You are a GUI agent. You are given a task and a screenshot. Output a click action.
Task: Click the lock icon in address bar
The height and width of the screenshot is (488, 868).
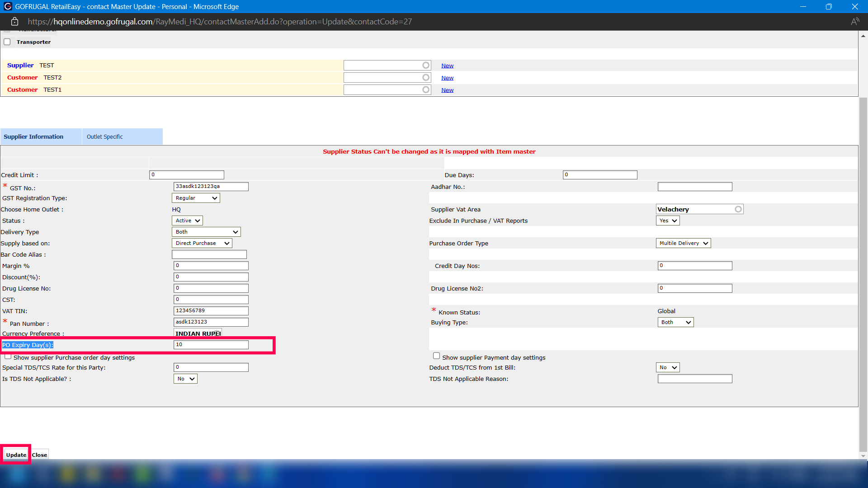pyautogui.click(x=14, y=22)
